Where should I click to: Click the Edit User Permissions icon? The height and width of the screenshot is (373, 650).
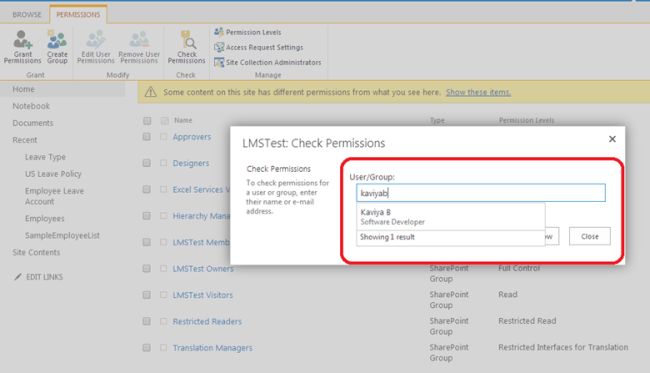(x=96, y=47)
